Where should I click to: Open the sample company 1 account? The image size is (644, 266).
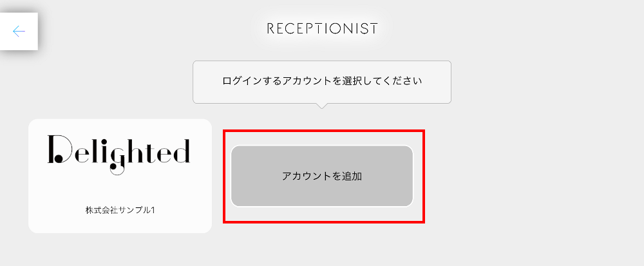(x=120, y=176)
